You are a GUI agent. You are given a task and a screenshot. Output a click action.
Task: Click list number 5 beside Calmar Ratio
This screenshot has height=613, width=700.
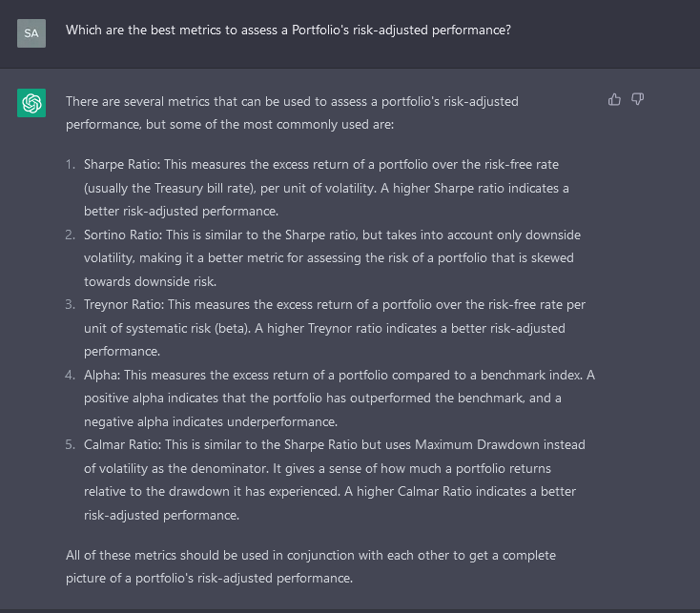pos(71,444)
